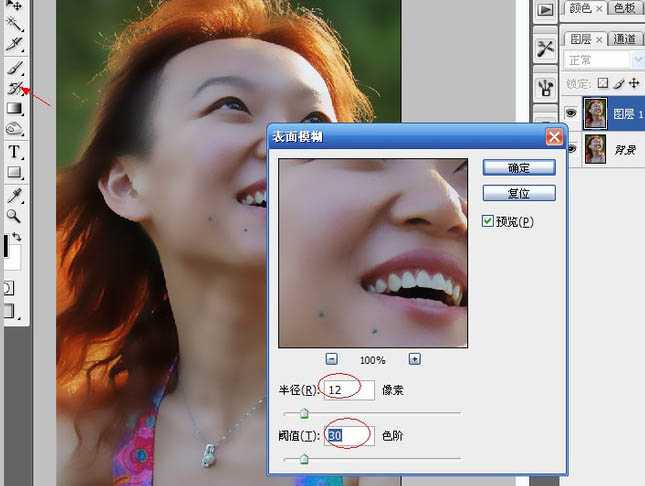Select the Gradient tool
645x486 pixels.
click(15, 108)
